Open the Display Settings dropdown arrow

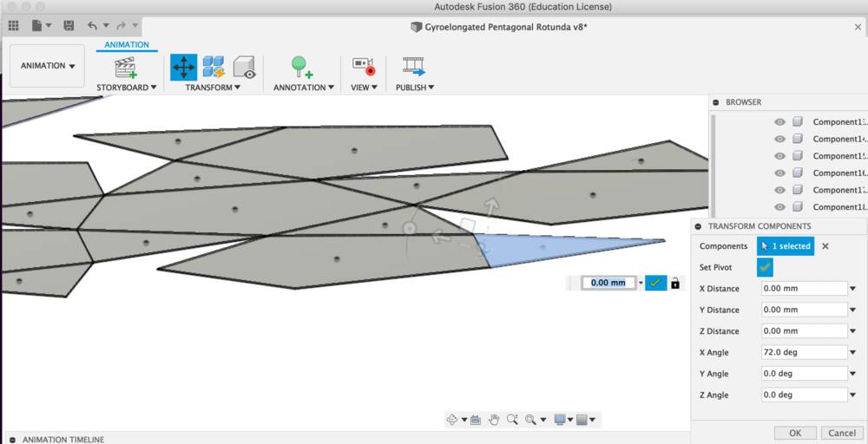(x=569, y=421)
